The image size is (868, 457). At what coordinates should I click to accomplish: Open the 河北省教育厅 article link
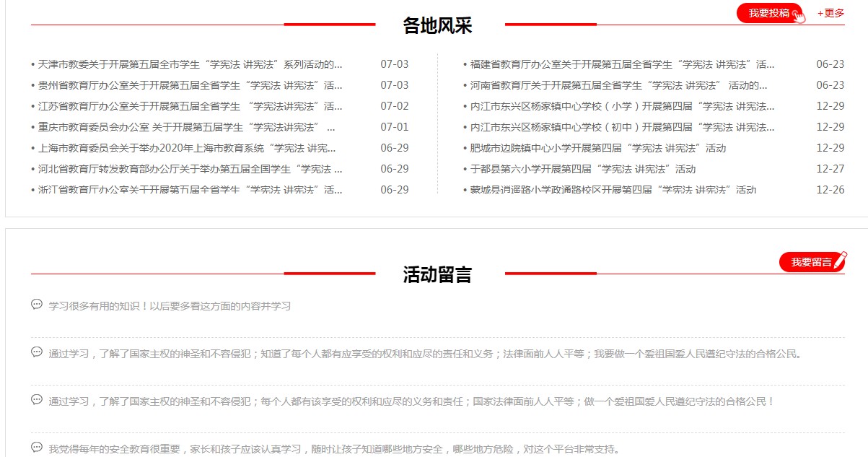click(x=190, y=169)
